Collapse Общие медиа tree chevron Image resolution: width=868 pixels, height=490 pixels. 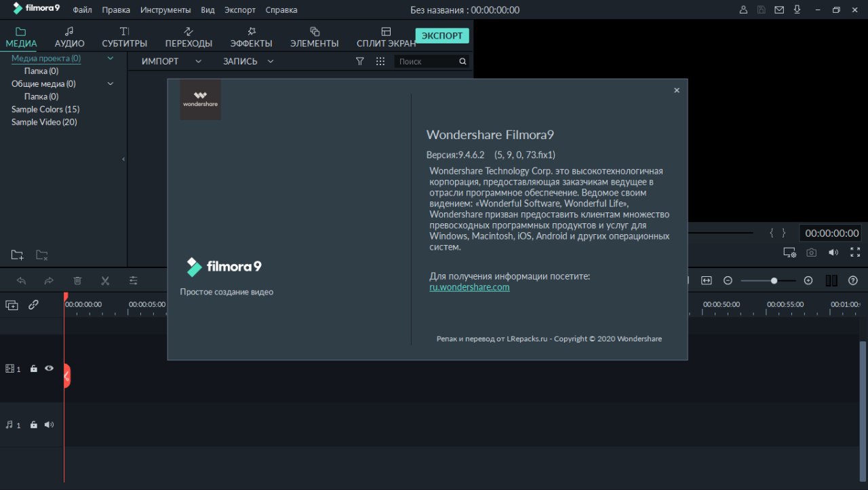[111, 83]
